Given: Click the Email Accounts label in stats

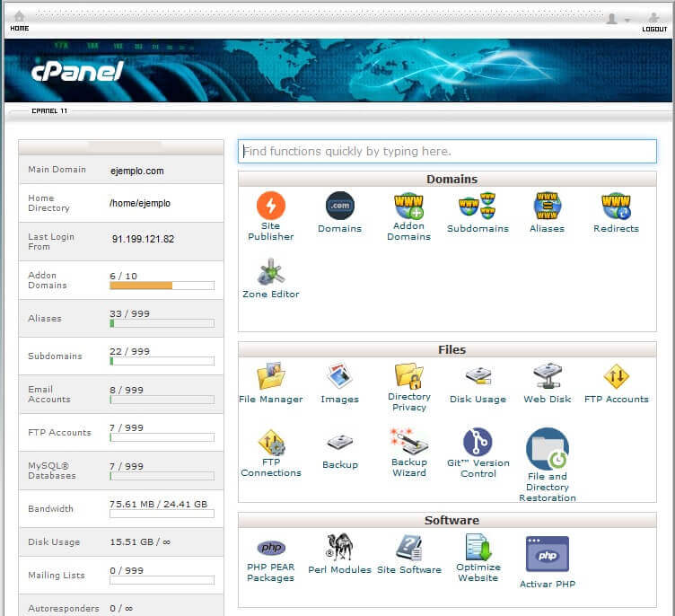Looking at the screenshot, I should [x=49, y=394].
